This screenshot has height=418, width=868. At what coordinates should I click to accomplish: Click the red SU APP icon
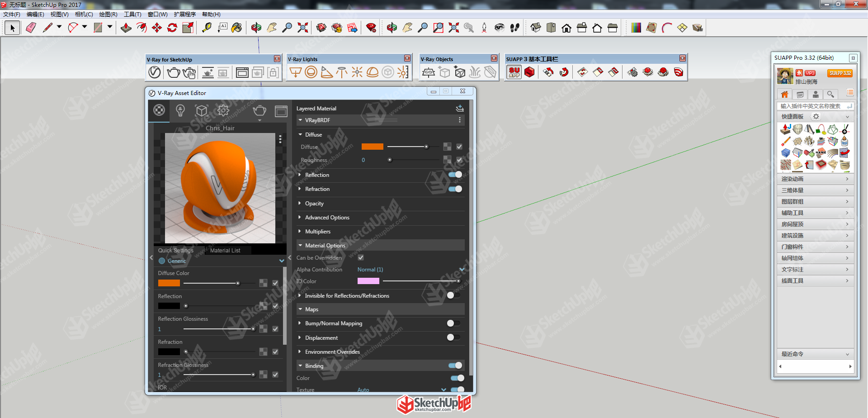[514, 72]
